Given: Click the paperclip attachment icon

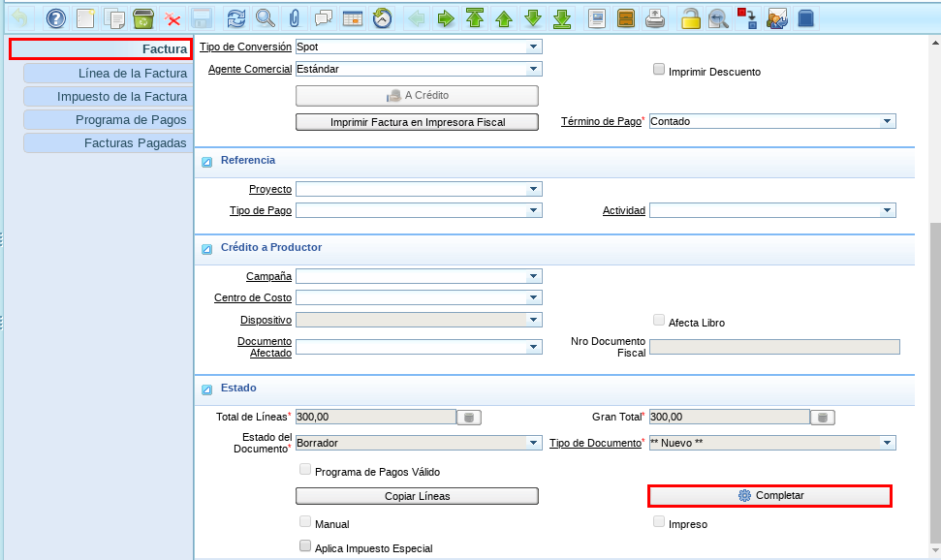Looking at the screenshot, I should tap(294, 18).
